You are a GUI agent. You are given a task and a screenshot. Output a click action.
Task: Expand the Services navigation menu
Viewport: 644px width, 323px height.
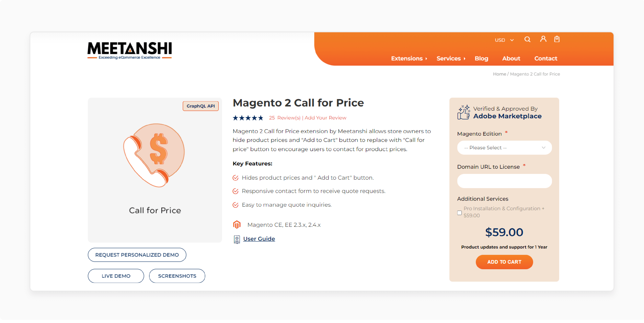(448, 58)
